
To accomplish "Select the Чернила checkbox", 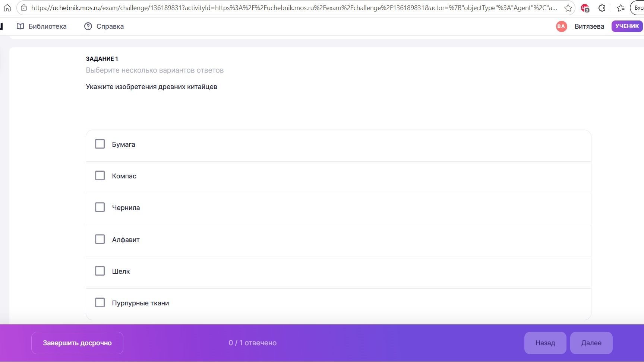I will pyautogui.click(x=100, y=207).
